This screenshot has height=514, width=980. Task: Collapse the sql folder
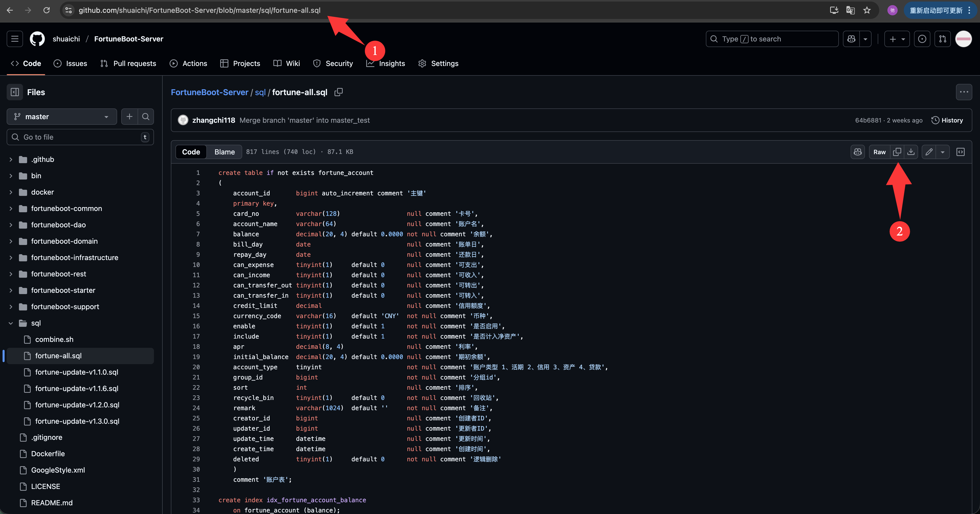(11, 323)
